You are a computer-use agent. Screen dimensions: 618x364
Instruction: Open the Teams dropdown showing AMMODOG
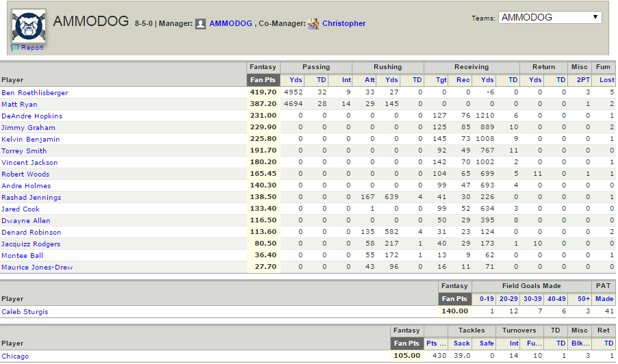click(x=550, y=17)
